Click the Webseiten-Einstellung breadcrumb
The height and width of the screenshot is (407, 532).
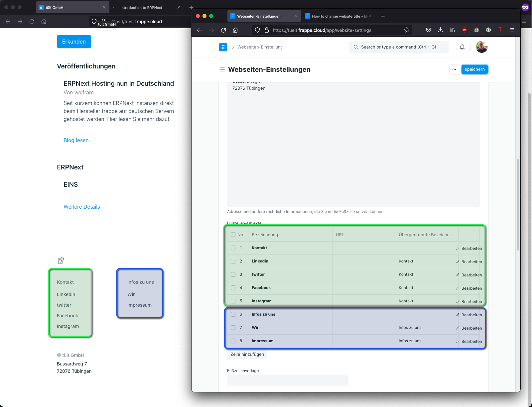260,47
